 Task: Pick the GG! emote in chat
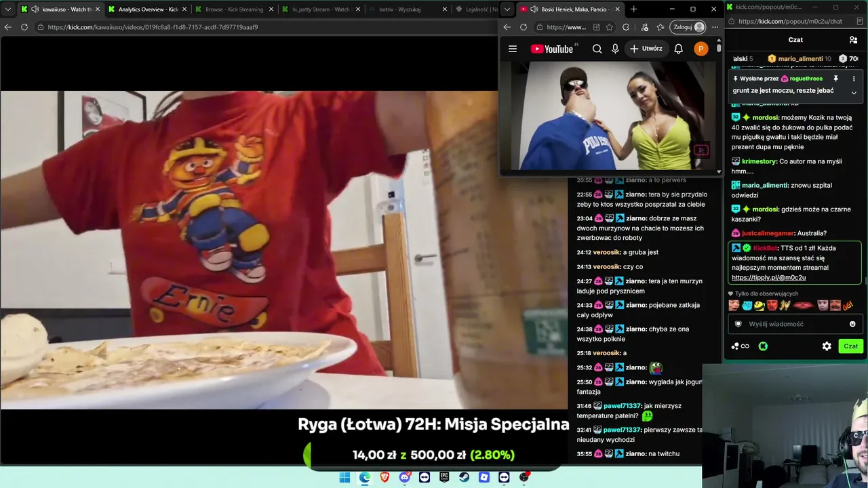click(848, 306)
